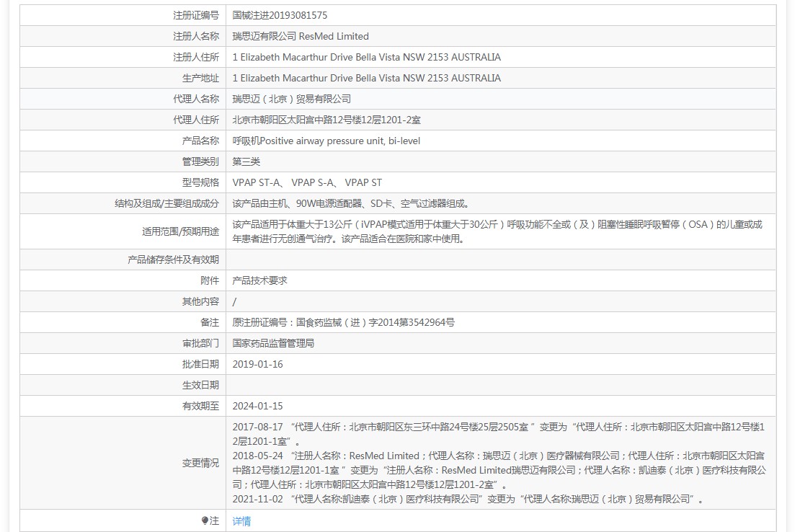Open the 详情 link in the 注 row
The width and height of the screenshot is (800, 532).
click(241, 520)
